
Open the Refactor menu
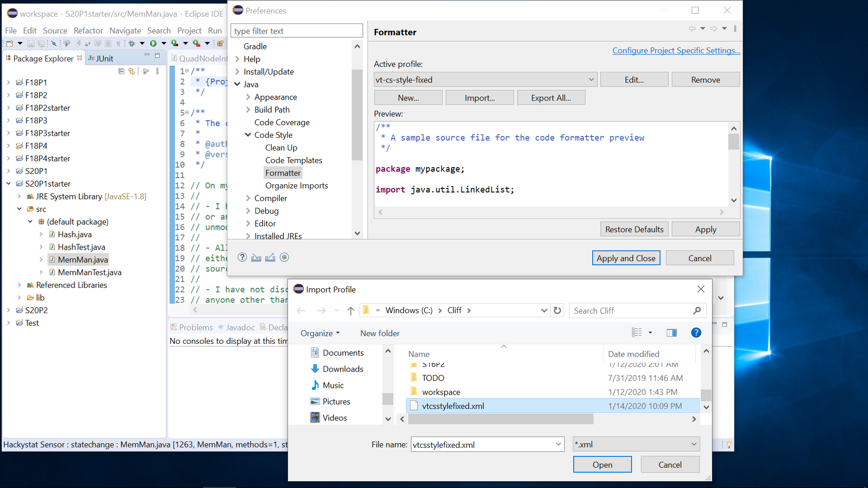pos(88,31)
